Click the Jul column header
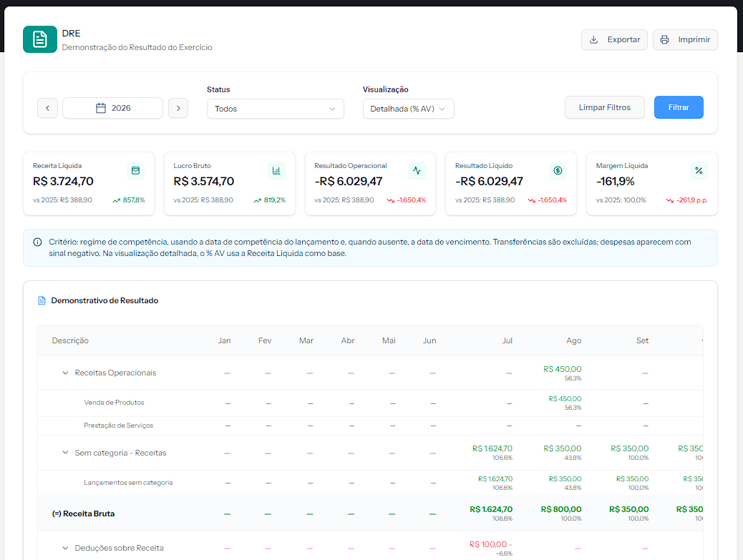743x560 pixels. (507, 341)
